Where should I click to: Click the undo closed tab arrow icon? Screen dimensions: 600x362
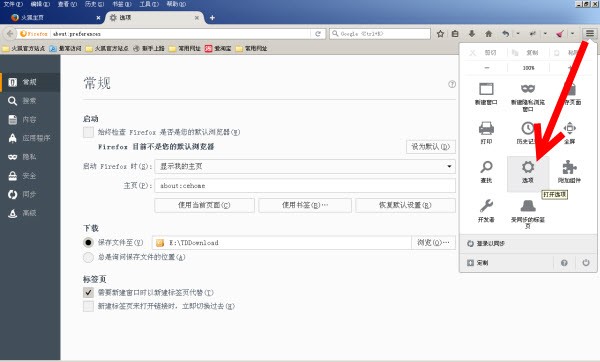tap(505, 34)
